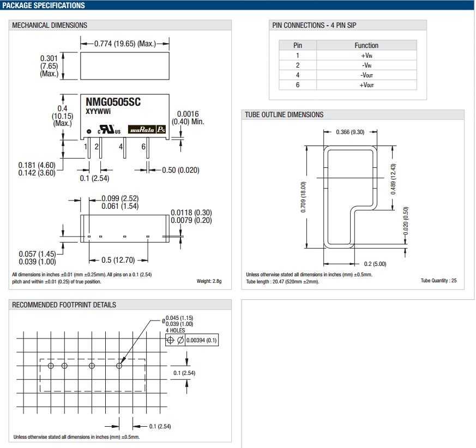476x448 pixels.
Task: Click the rightmost hole in the footprint
Action: [119, 365]
